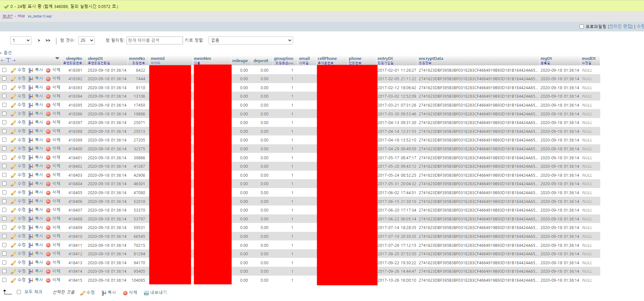Tick the checkbox for row 418402
644x301 pixels.
point(4,166)
